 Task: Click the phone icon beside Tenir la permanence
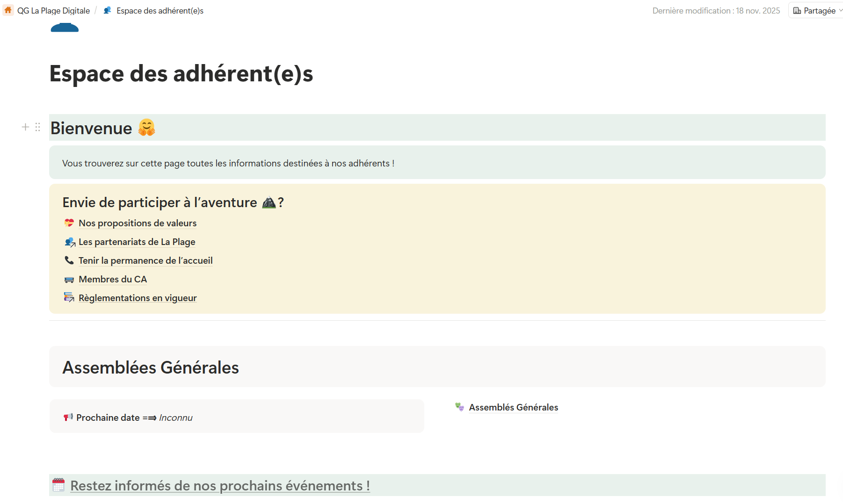tap(69, 260)
